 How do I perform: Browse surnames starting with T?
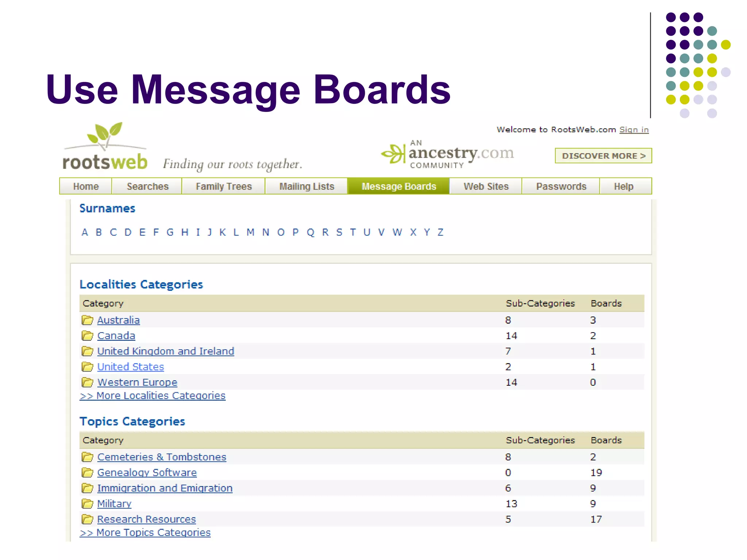(x=353, y=232)
